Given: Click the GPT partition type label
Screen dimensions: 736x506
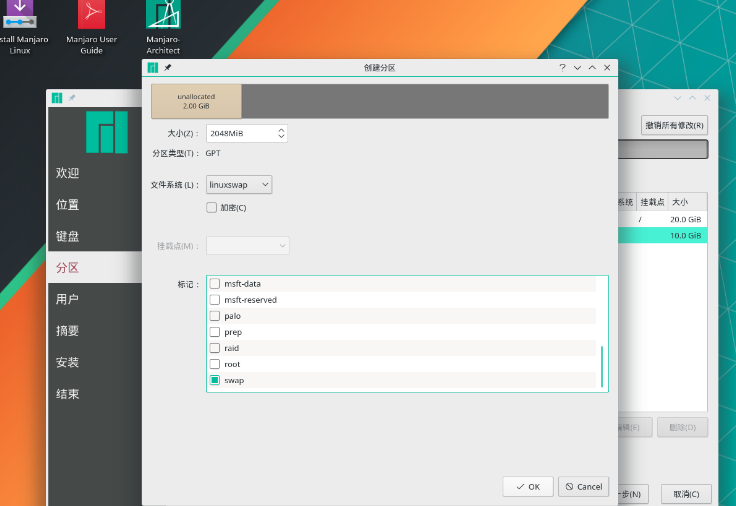Looking at the screenshot, I should [x=213, y=153].
